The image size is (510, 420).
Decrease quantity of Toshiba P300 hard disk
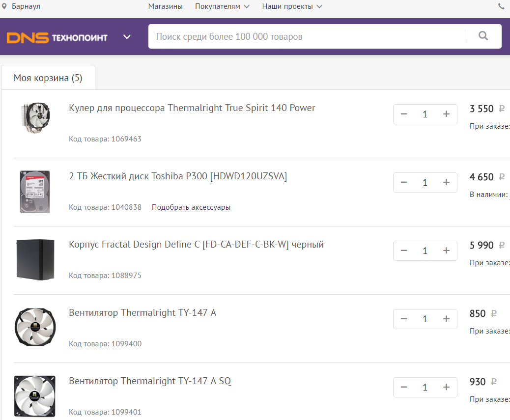tap(404, 182)
